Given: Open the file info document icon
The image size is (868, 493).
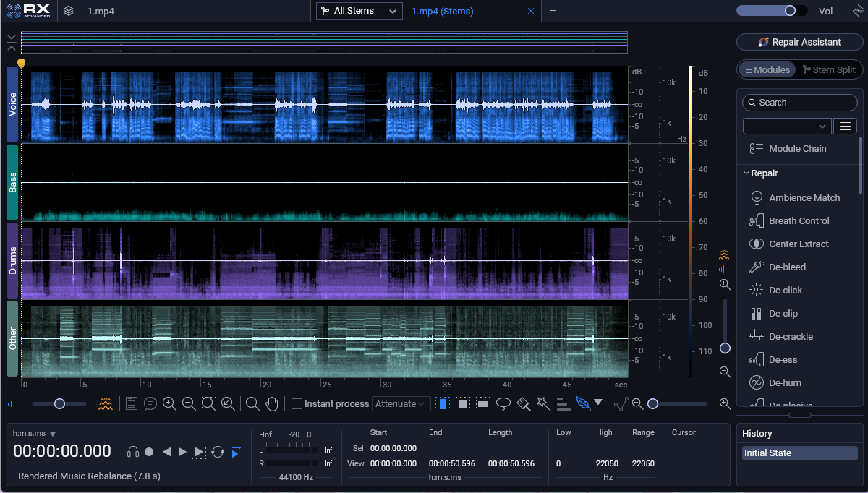Looking at the screenshot, I should (132, 403).
